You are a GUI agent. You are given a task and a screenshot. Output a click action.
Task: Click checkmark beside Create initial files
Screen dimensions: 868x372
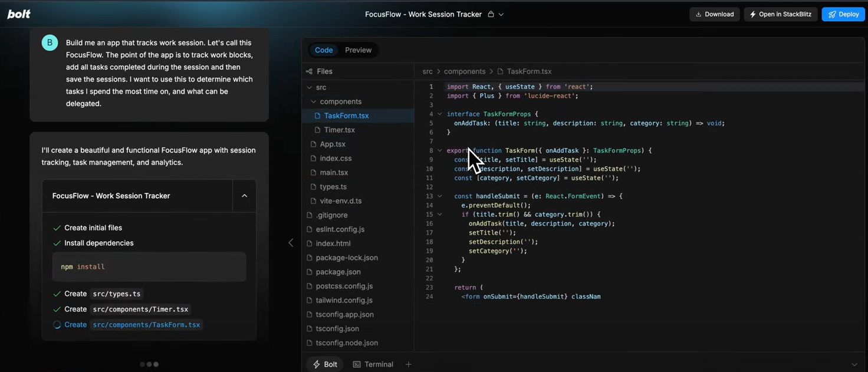click(x=57, y=228)
